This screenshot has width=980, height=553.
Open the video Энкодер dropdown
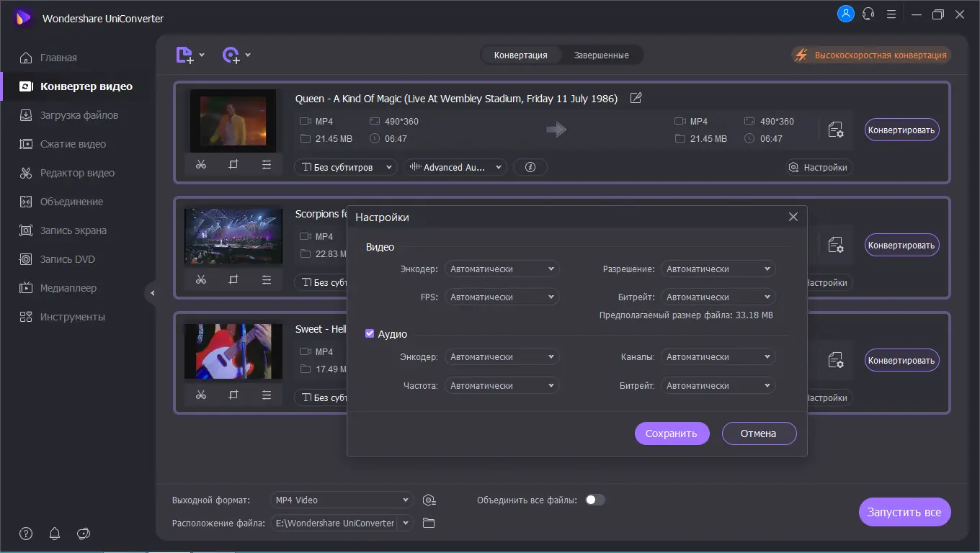point(502,269)
